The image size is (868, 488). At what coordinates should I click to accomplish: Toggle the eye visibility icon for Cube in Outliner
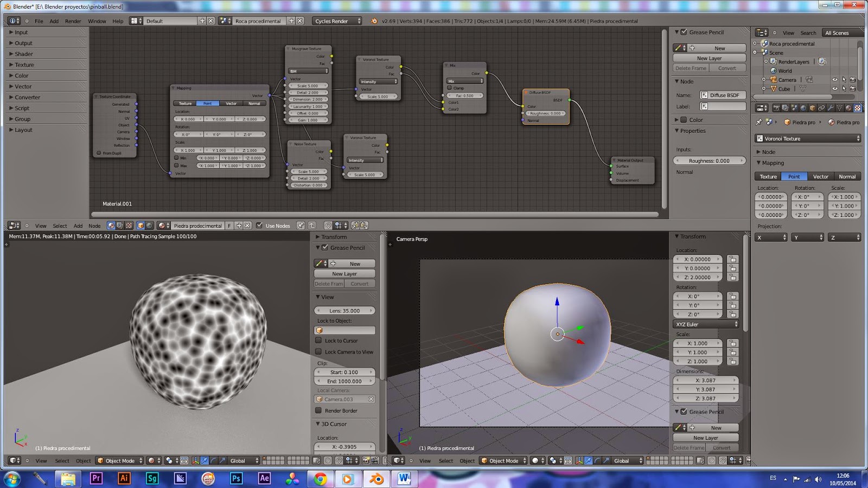[x=835, y=89]
